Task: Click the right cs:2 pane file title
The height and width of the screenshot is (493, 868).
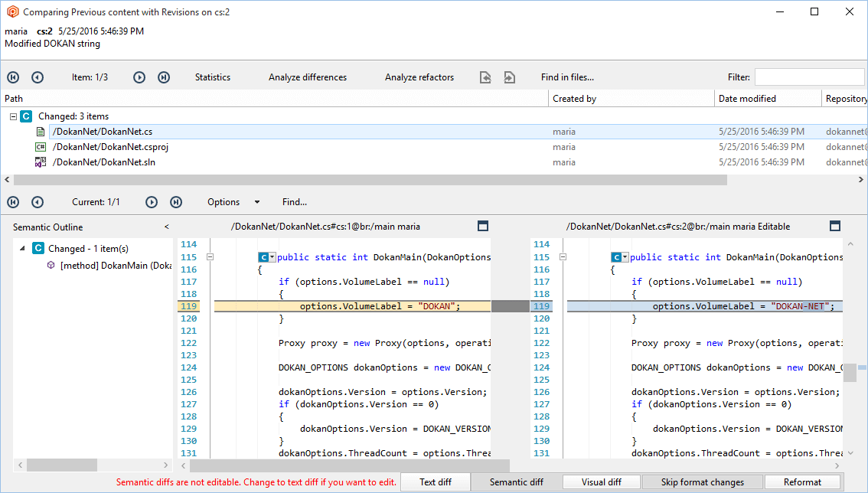Action: (x=678, y=227)
